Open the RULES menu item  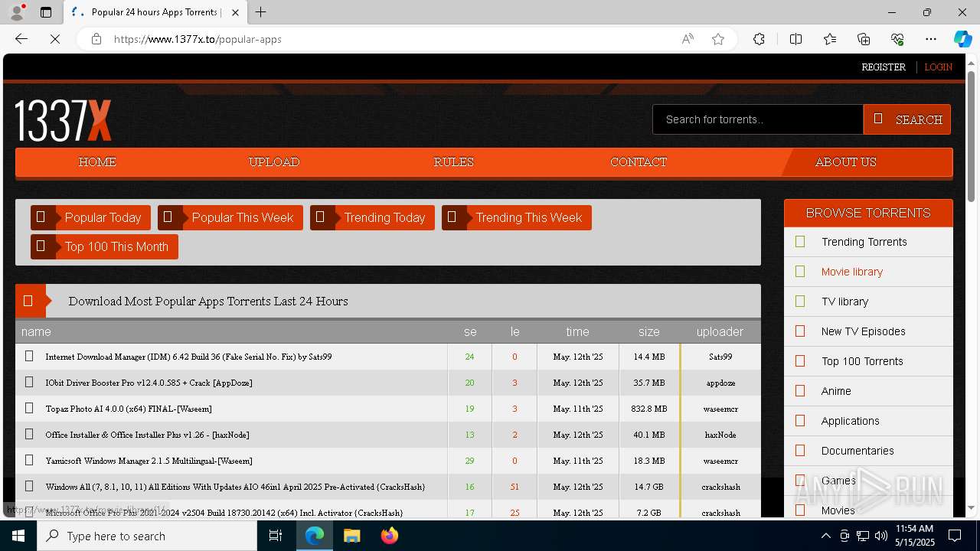click(x=454, y=162)
